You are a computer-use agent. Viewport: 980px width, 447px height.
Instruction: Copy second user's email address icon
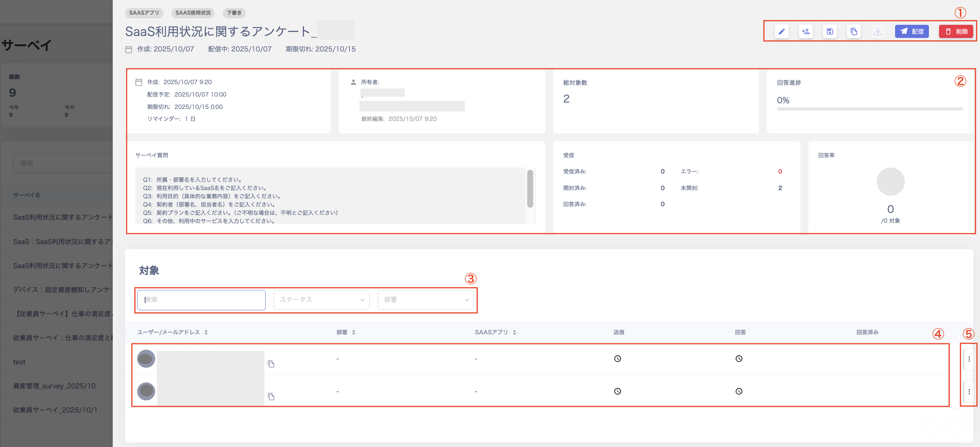[x=271, y=397]
